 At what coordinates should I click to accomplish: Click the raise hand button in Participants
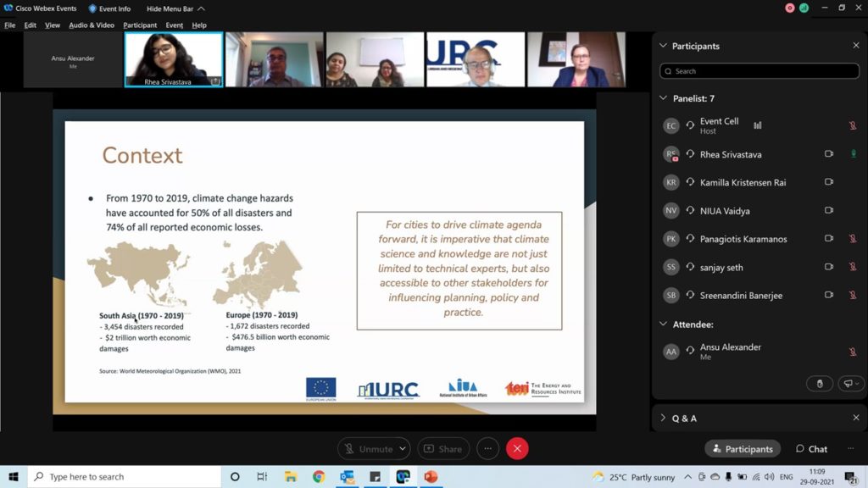819,384
